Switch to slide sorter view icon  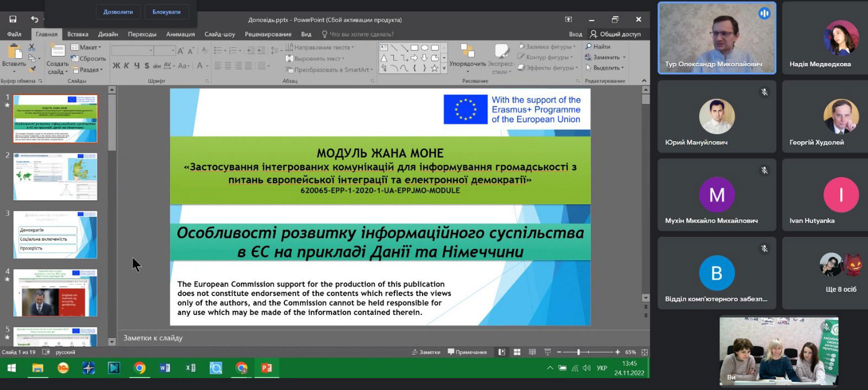pos(517,352)
